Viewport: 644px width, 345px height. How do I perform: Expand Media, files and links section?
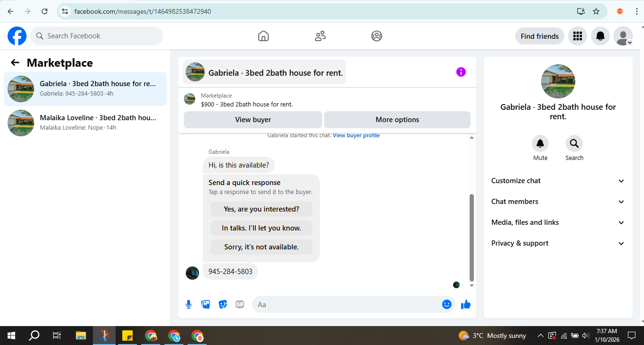click(558, 222)
